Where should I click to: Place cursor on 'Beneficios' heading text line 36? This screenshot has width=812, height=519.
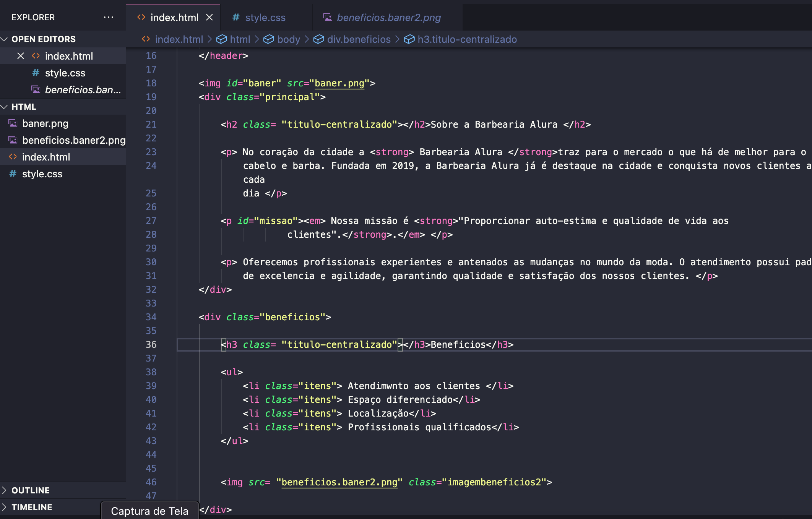pos(458,345)
